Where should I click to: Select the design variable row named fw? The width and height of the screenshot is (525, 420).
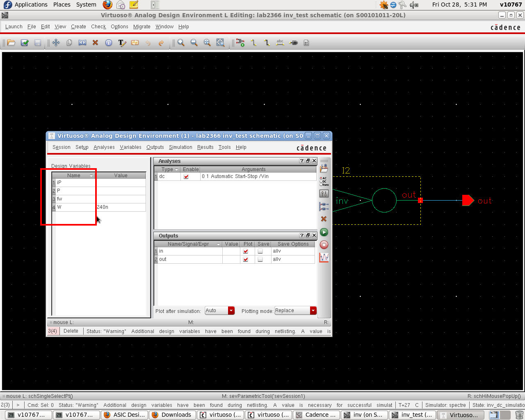pyautogui.click(x=99, y=199)
